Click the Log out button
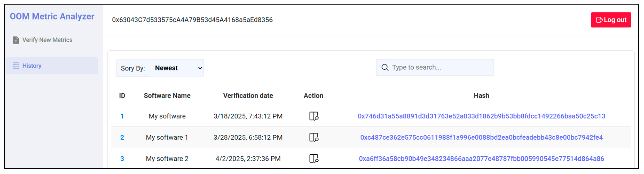This screenshot has width=644, height=174. click(610, 20)
